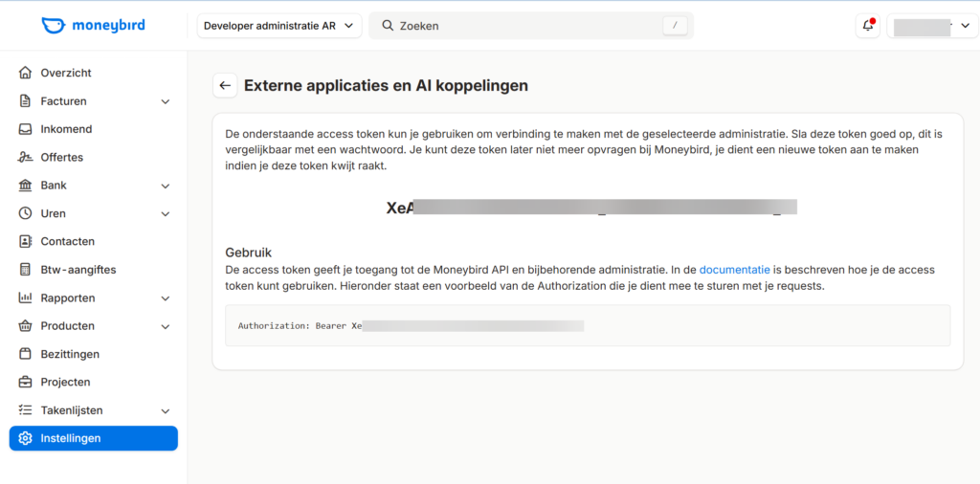Expand the Rapporten submenu chevron
The image size is (980, 484).
[165, 298]
